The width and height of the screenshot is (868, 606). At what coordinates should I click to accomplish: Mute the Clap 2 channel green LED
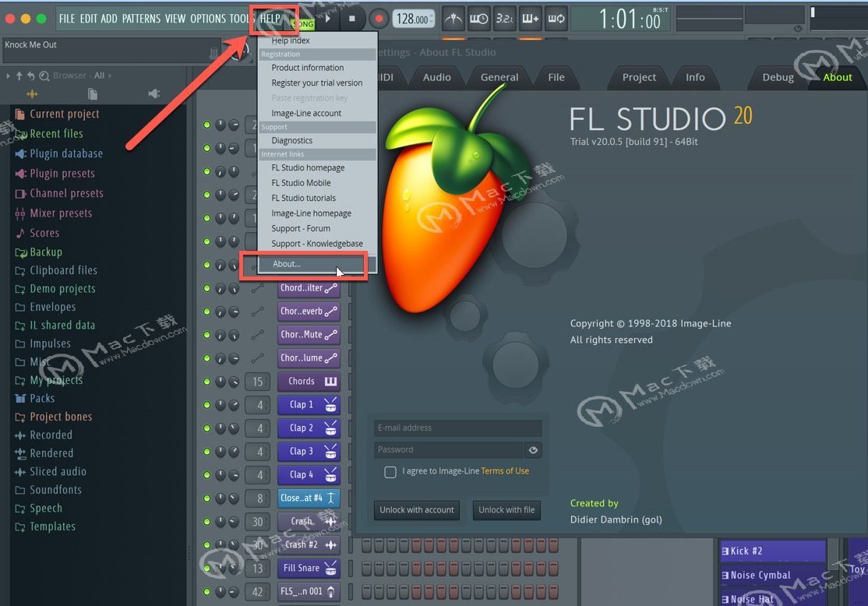207,428
